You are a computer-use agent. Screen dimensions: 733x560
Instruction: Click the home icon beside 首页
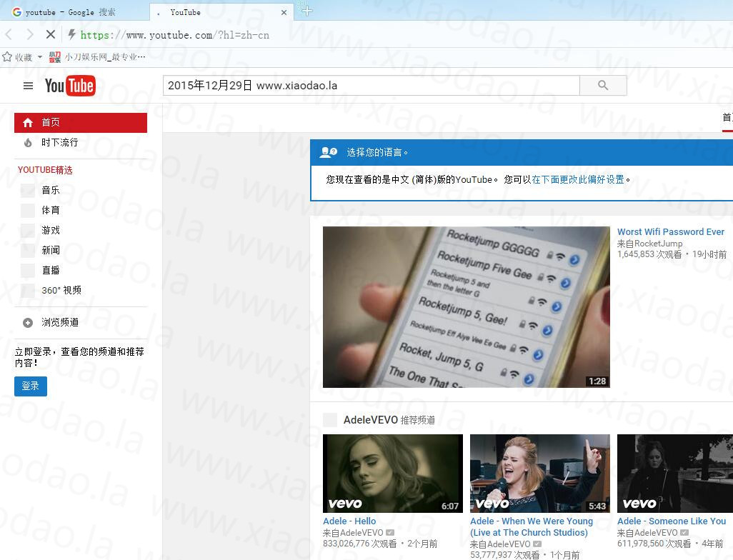[x=28, y=122]
